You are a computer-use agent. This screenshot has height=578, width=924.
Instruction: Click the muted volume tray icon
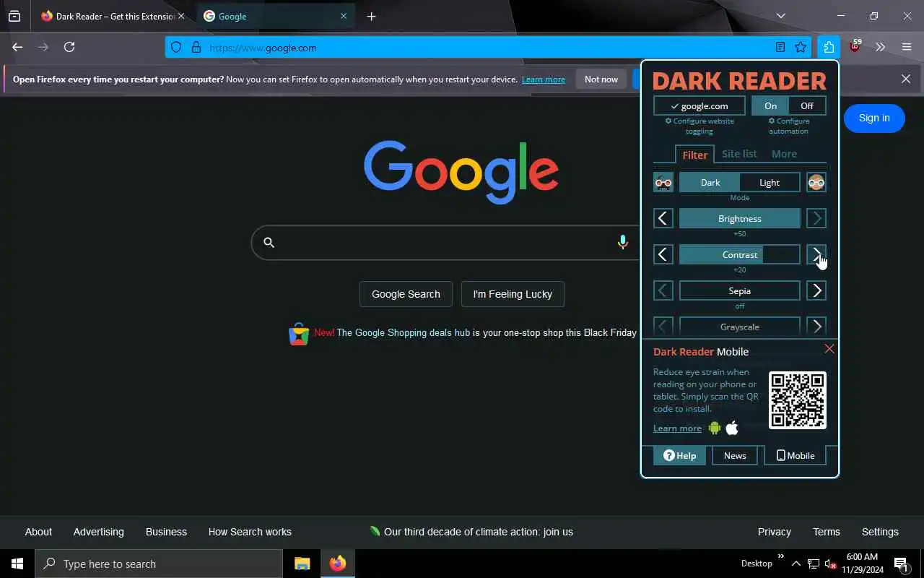click(830, 564)
